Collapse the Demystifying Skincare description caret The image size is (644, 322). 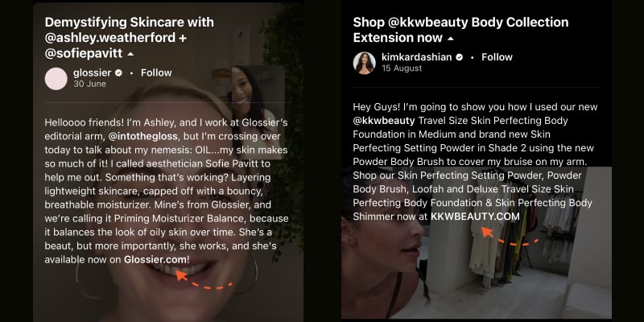130,54
